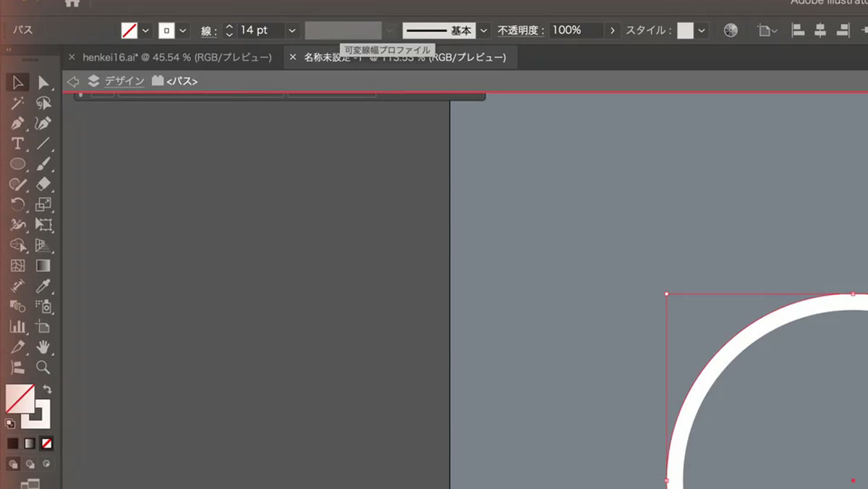Select the Gradient tool
868x489 pixels.
tap(43, 265)
